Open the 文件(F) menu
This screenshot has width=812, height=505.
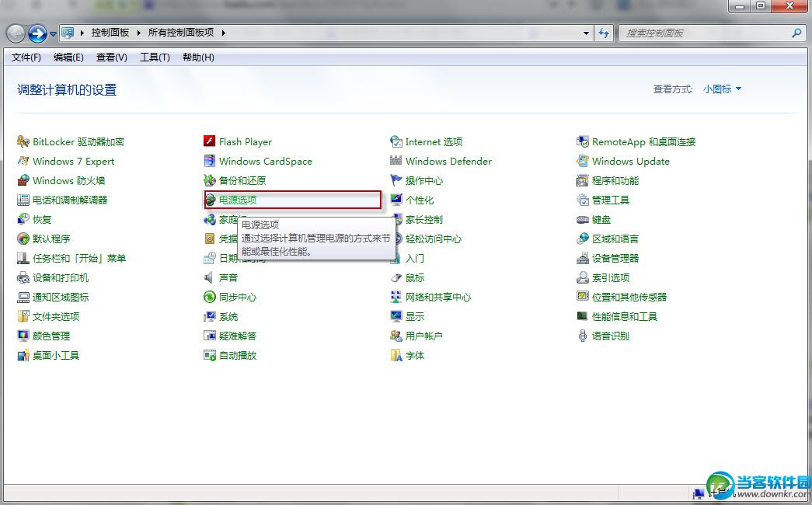coord(26,57)
